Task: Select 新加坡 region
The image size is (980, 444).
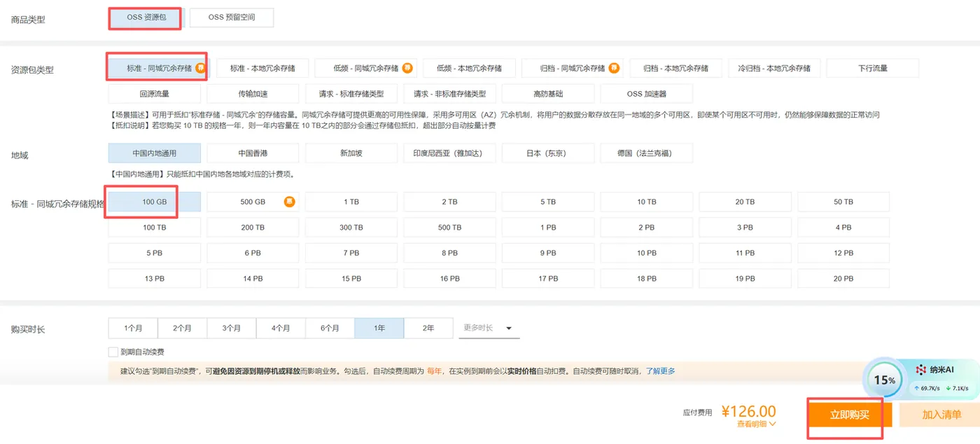Action: 351,153
